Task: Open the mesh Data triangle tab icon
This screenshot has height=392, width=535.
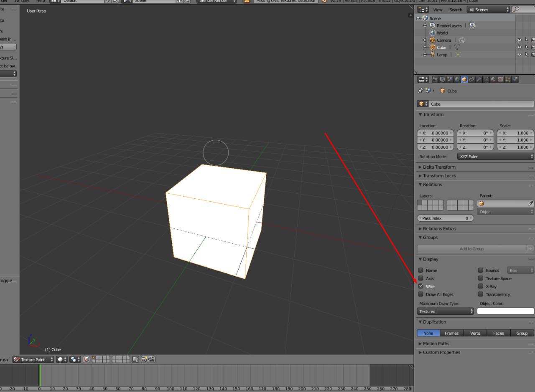Action: 486,79
